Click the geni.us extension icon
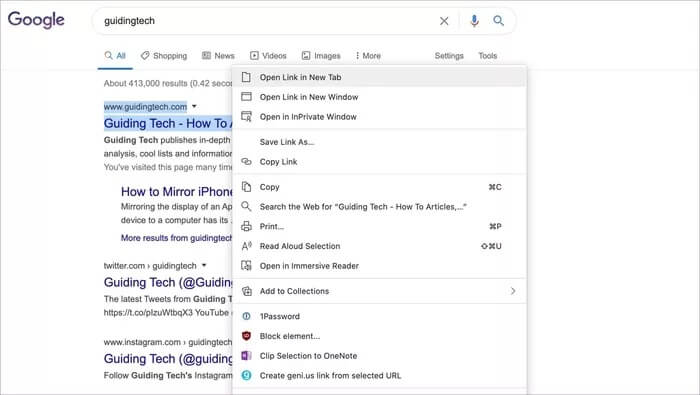The image size is (700, 395). [246, 375]
